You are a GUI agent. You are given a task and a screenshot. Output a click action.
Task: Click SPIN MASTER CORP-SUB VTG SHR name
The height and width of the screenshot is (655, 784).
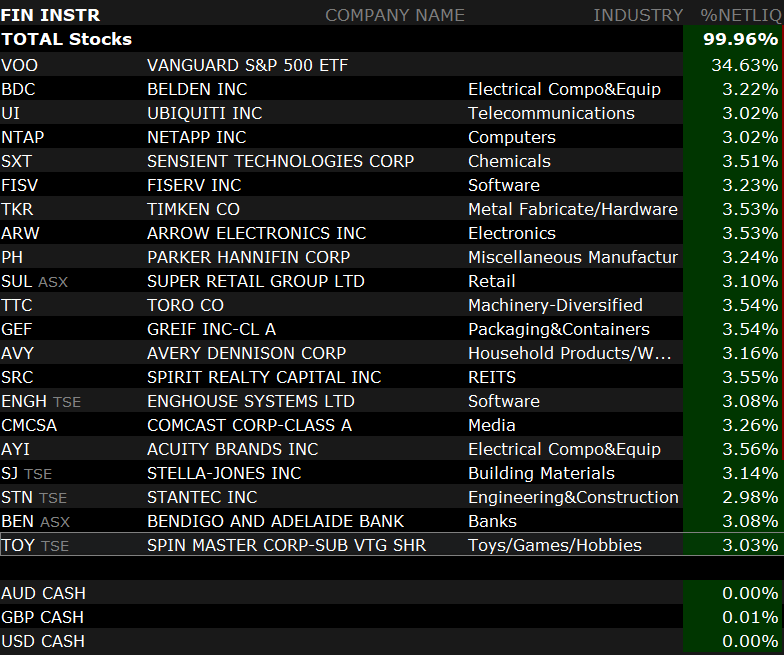(x=286, y=545)
